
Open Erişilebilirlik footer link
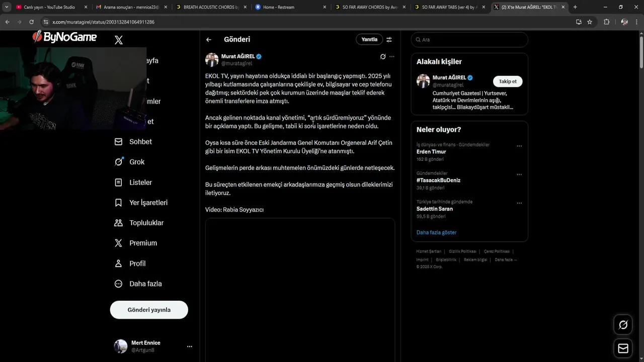click(x=446, y=260)
